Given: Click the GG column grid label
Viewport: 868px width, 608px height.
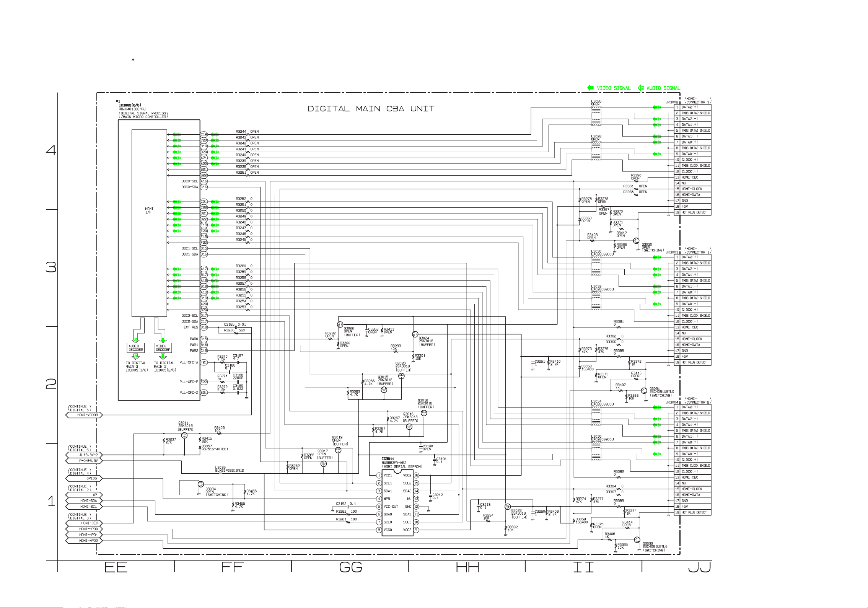Looking at the screenshot, I should tap(350, 567).
